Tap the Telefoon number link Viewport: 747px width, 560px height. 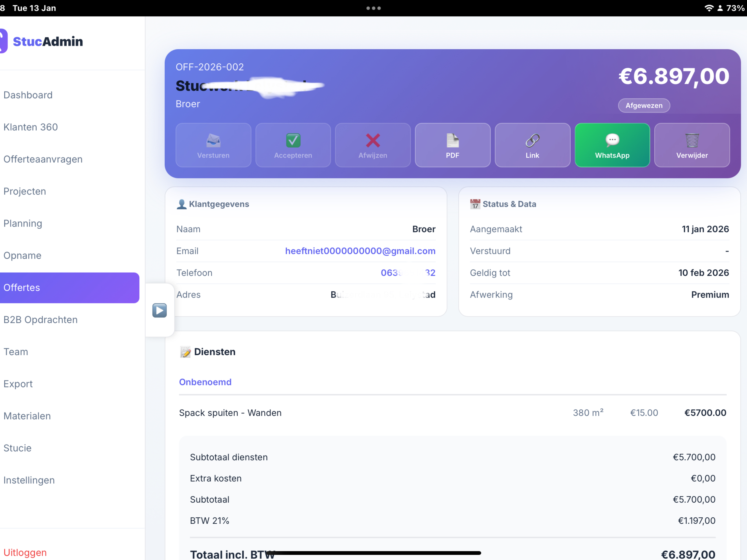click(408, 273)
